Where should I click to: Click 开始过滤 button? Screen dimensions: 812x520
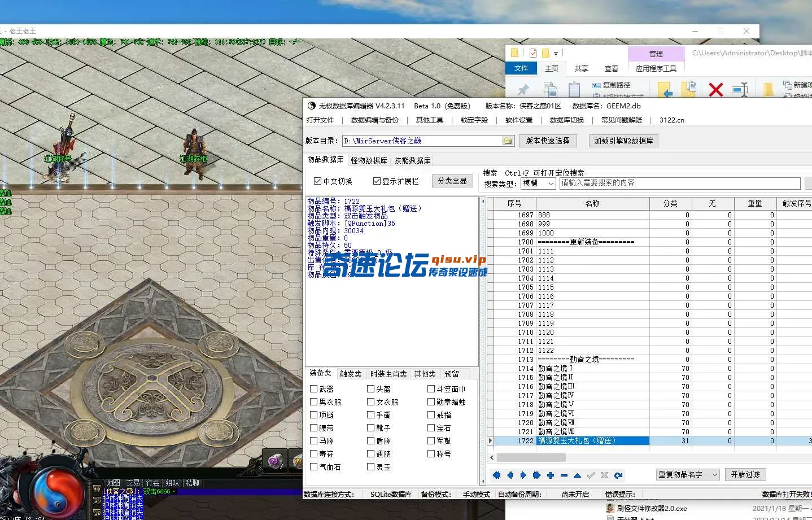pyautogui.click(x=745, y=475)
